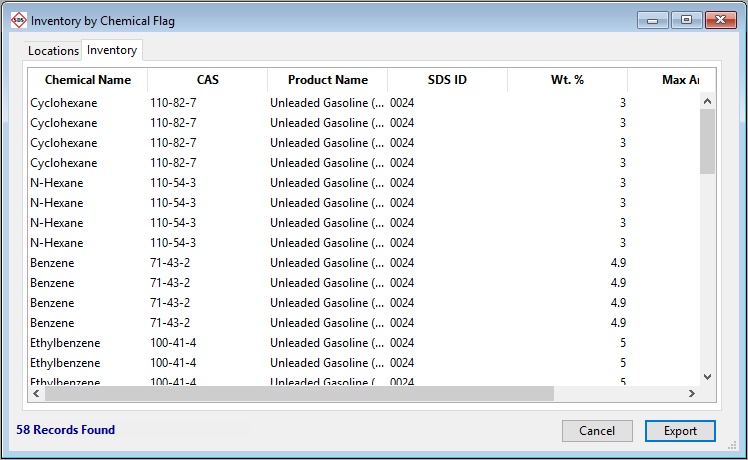Click the Cancel button
Screen dimensions: 748x460
coord(597,431)
